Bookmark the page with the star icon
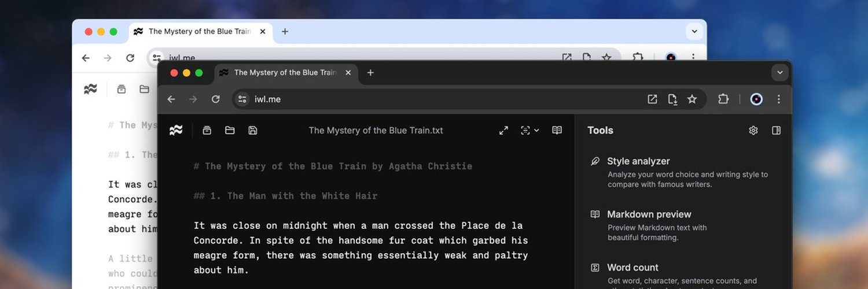 [x=692, y=99]
